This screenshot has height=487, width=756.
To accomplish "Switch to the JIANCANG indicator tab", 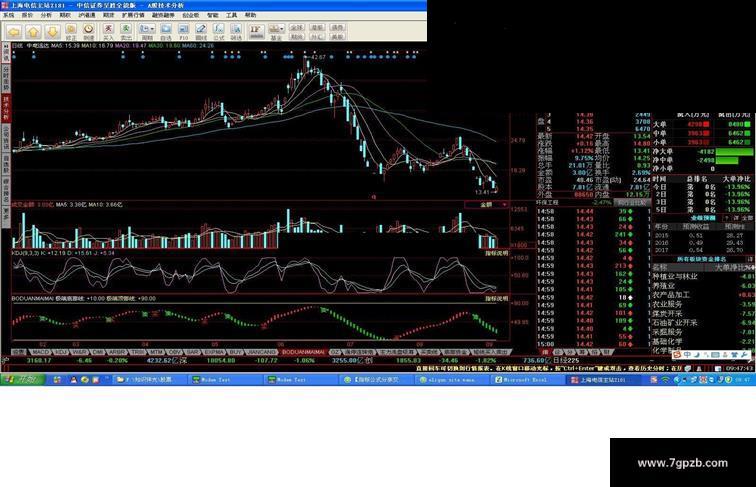I will coord(261,352).
